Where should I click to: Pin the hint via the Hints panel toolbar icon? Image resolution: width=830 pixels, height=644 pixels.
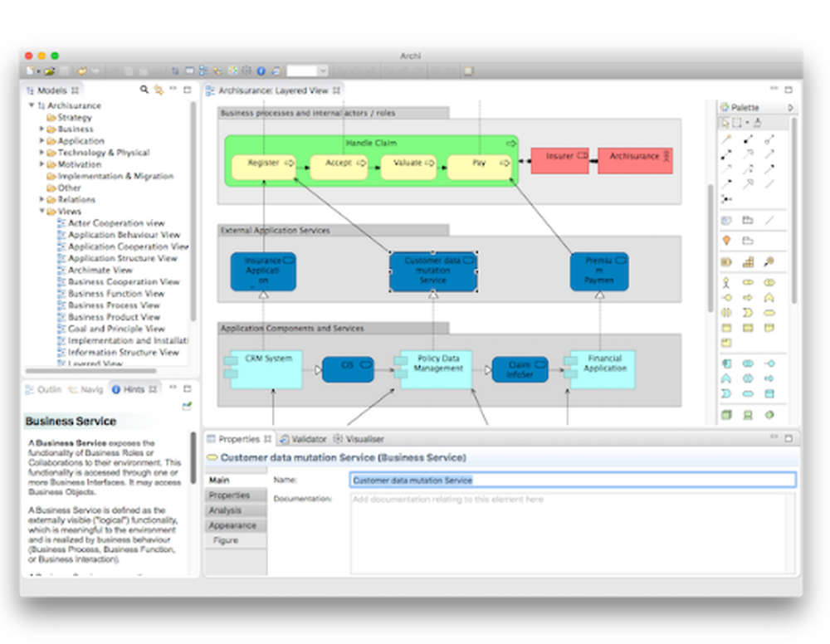point(187,407)
